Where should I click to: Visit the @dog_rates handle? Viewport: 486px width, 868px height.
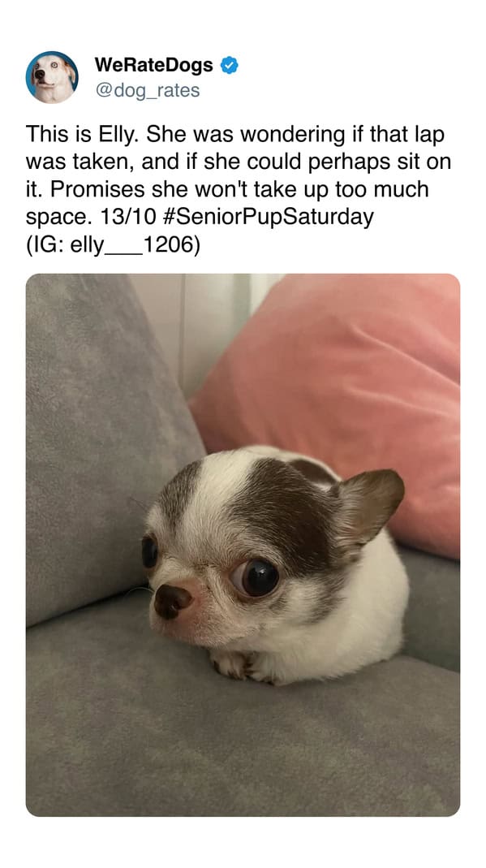148,90
